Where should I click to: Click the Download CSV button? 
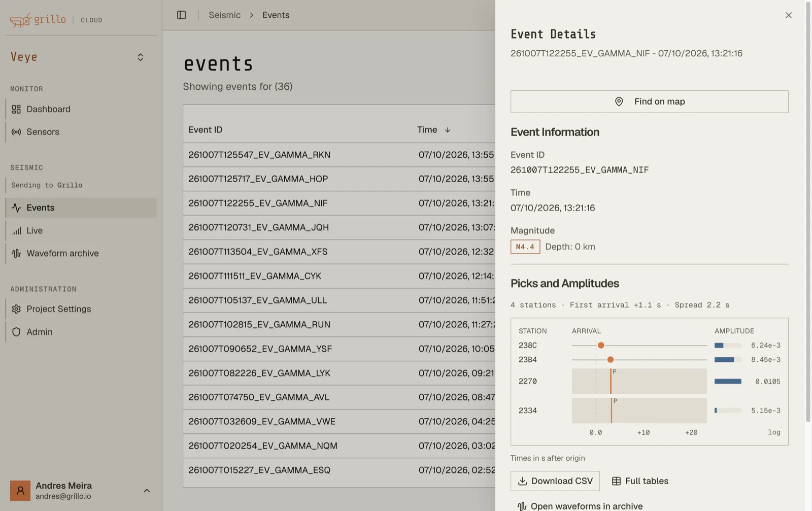[x=555, y=481]
